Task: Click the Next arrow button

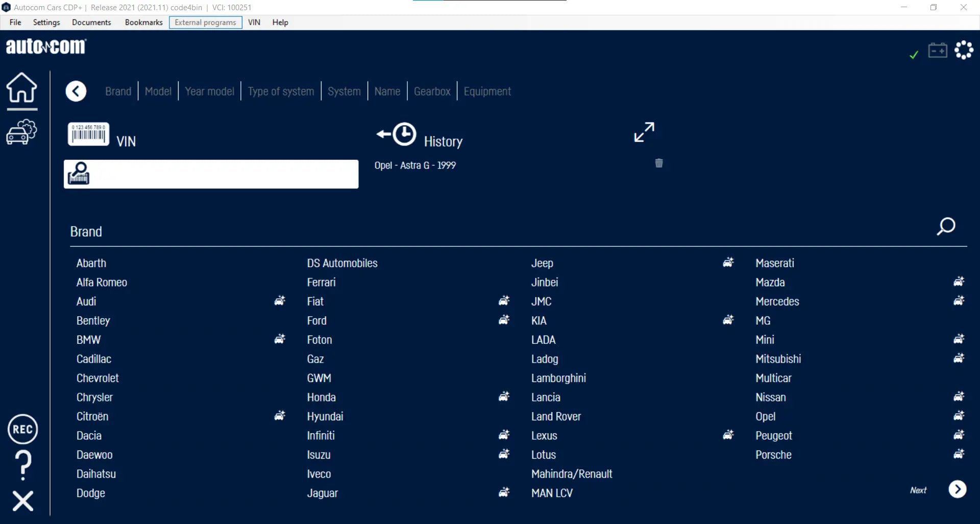Action: pyautogui.click(x=958, y=489)
